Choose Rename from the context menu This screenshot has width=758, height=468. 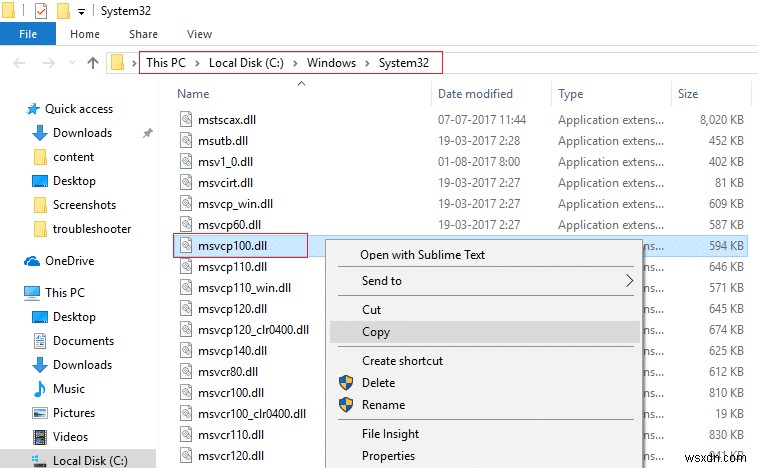point(383,405)
